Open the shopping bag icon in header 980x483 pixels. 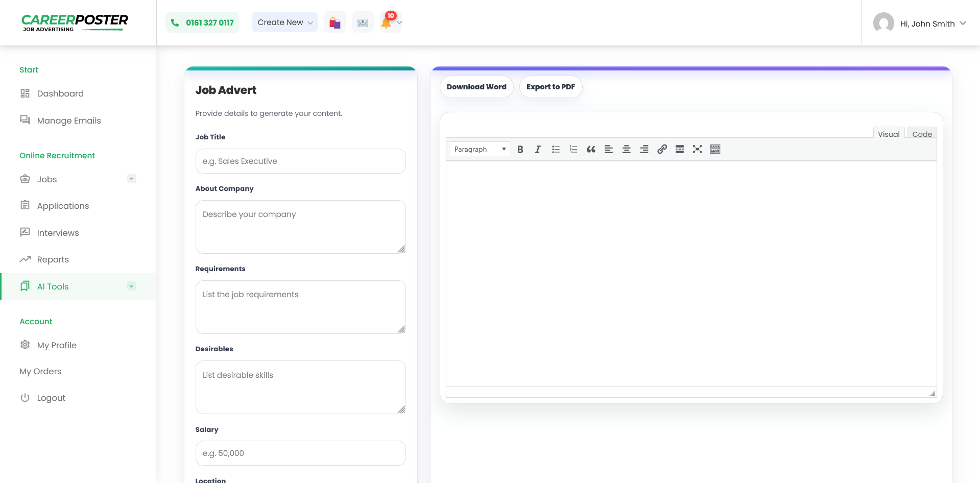335,22
